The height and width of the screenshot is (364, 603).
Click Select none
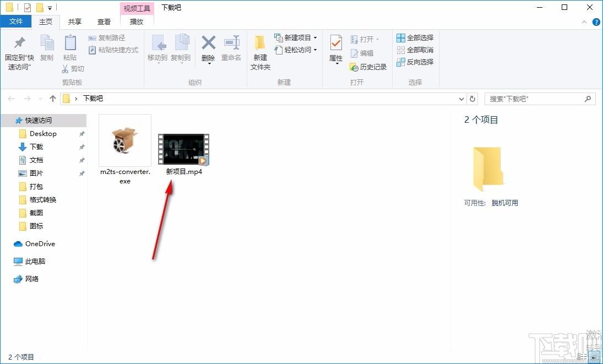click(415, 50)
